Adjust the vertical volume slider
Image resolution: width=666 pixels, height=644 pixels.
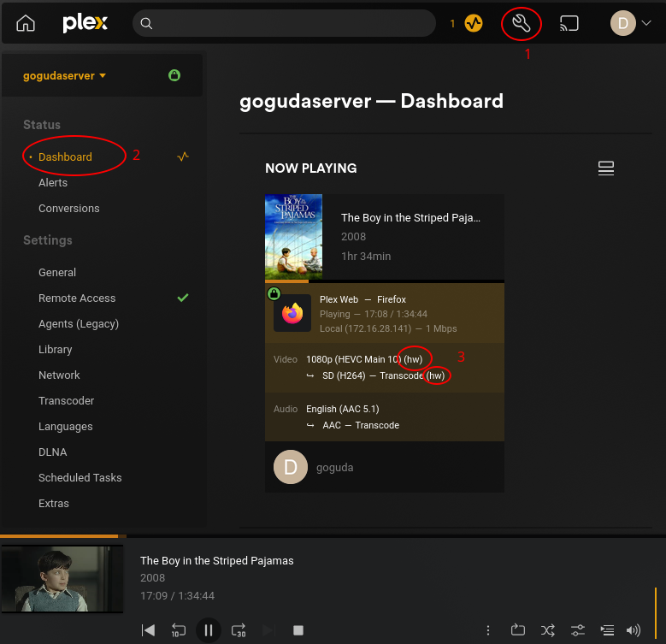(x=656, y=613)
